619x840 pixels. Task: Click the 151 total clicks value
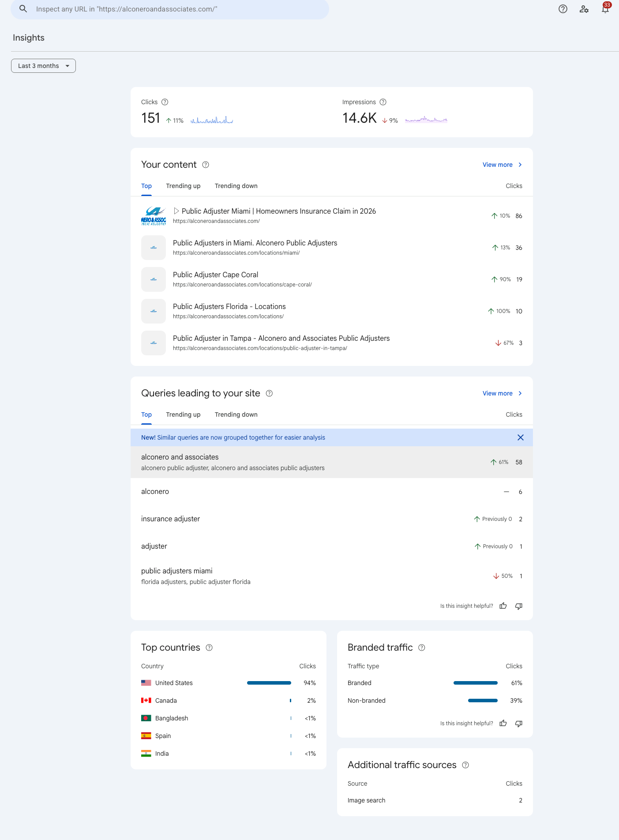pyautogui.click(x=150, y=118)
